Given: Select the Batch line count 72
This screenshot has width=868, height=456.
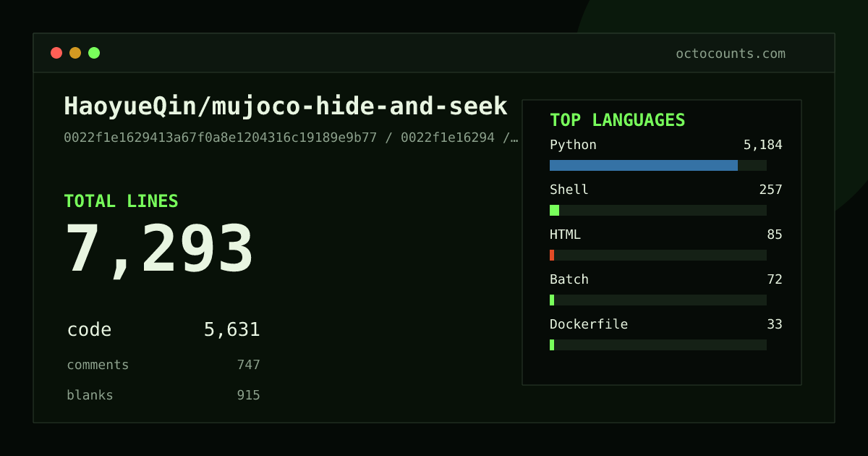Looking at the screenshot, I should (x=775, y=279).
